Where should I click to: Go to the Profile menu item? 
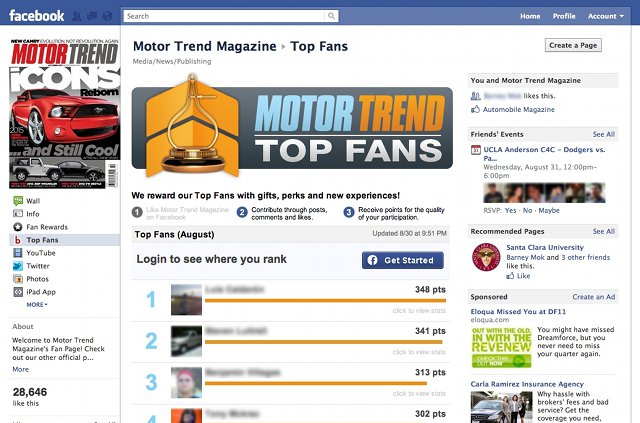(x=564, y=16)
